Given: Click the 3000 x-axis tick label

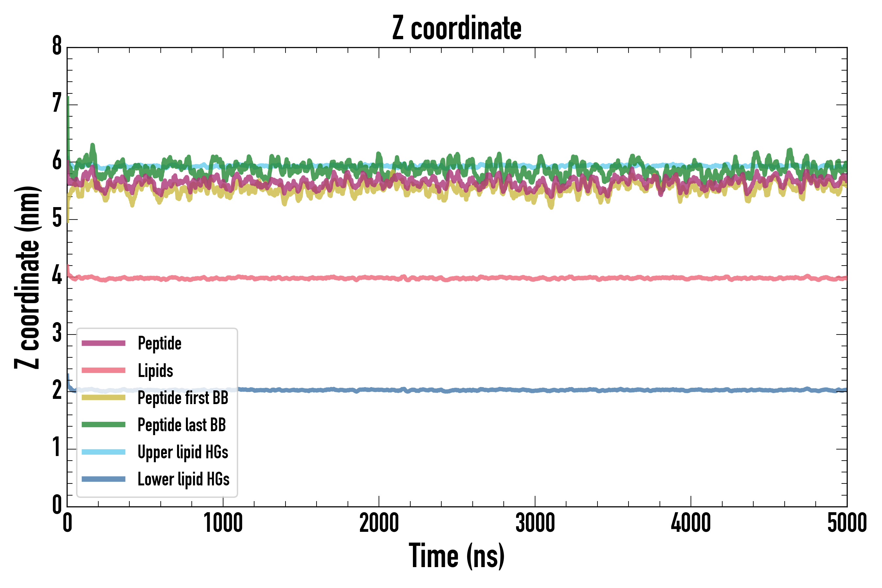Looking at the screenshot, I should pos(535,523).
